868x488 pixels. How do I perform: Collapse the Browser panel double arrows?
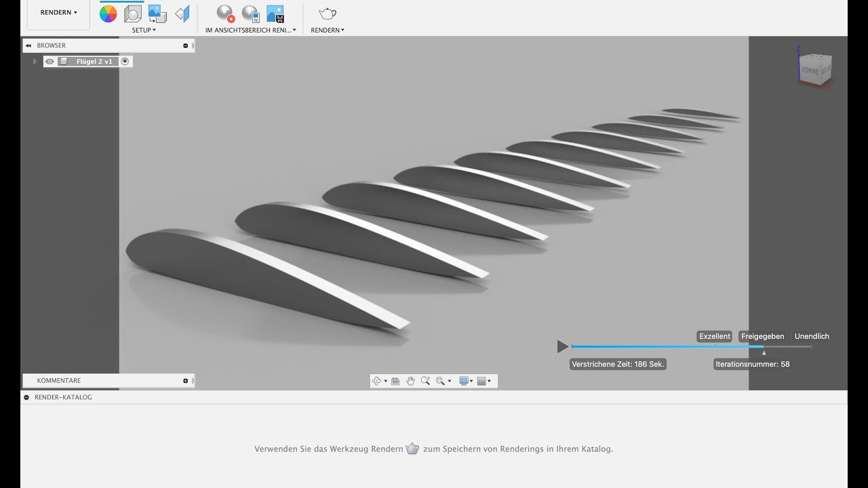pyautogui.click(x=28, y=45)
